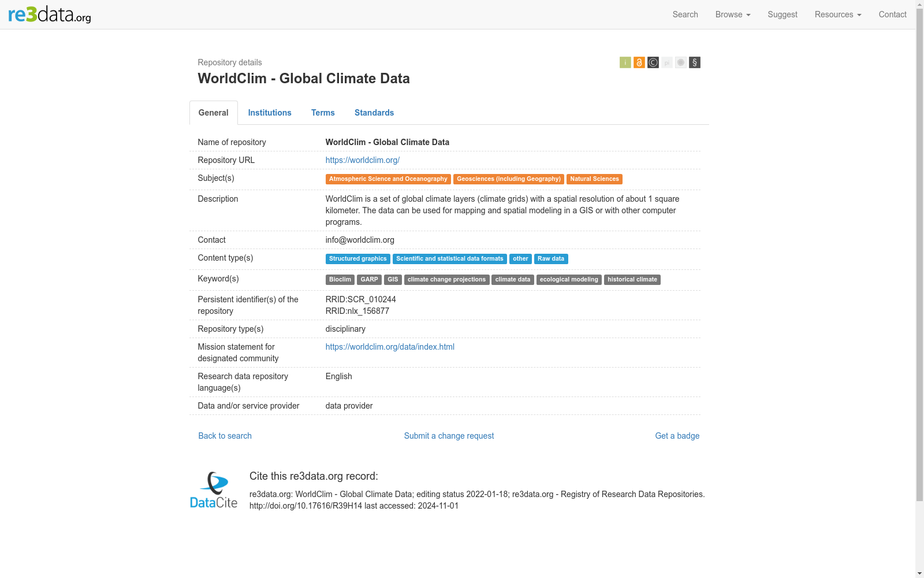924x578 pixels.
Task: Click the RRID:nlx_156877 identifier text
Action: [x=357, y=311]
